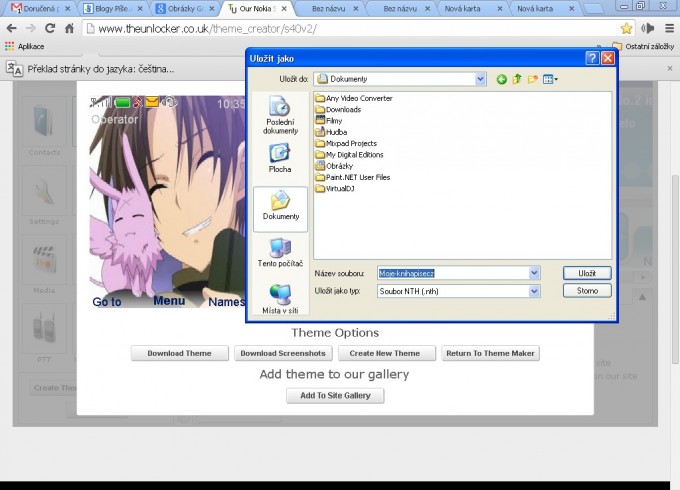The height and width of the screenshot is (490, 680).
Task: Click the Uložit button
Action: (587, 273)
